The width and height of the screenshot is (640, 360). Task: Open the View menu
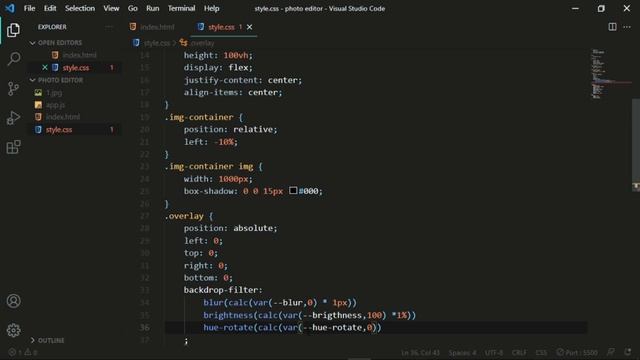(x=111, y=8)
